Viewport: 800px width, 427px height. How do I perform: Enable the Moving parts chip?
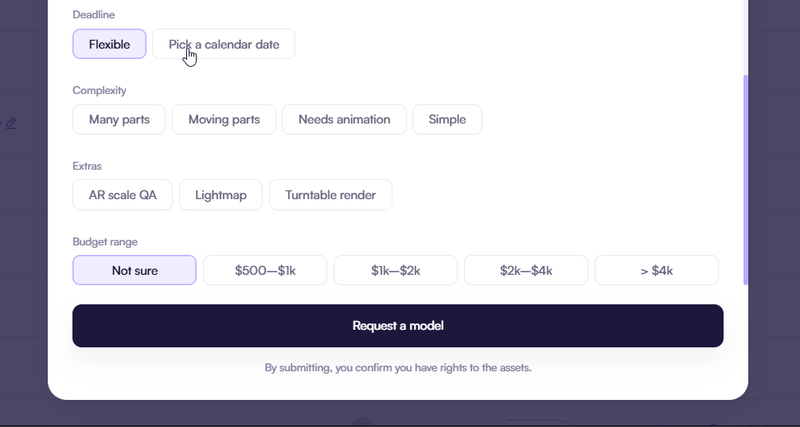pos(224,119)
